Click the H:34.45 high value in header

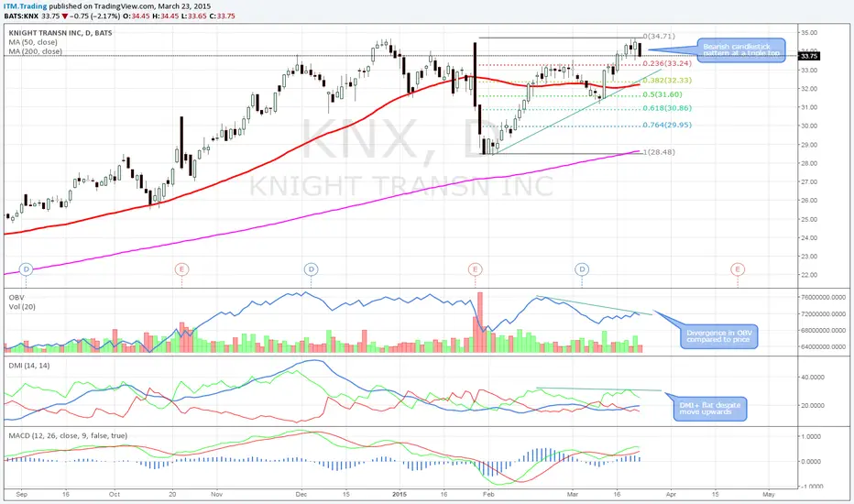click(x=165, y=16)
